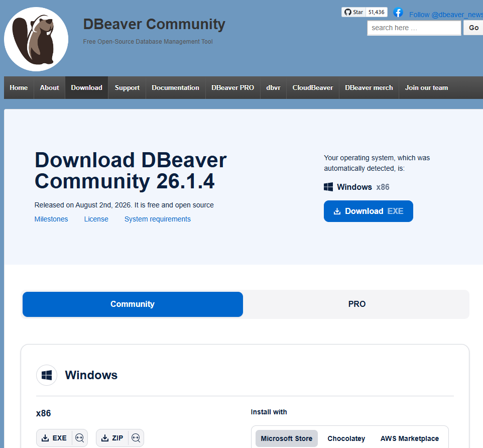Select the Chocolatey install tab
Image resolution: width=483 pixels, height=448 pixels.
346,438
